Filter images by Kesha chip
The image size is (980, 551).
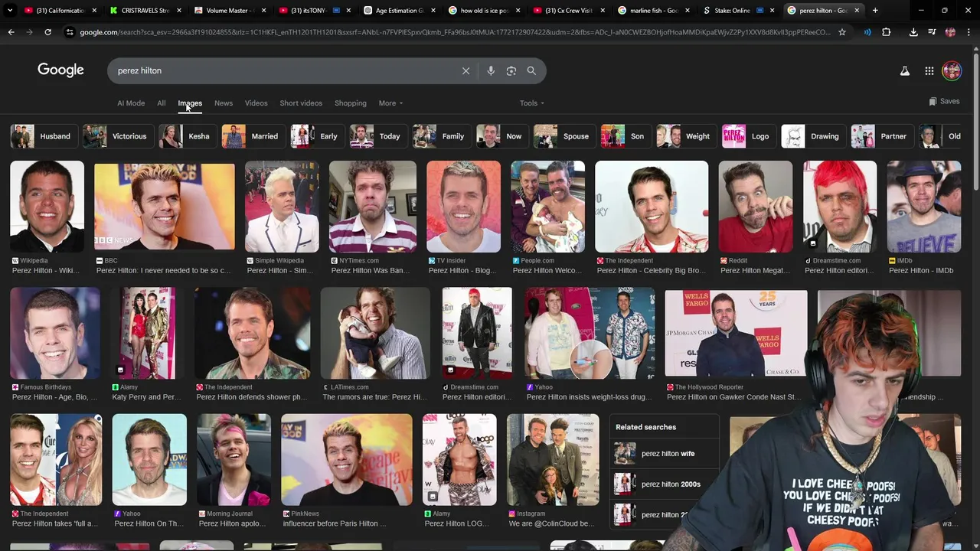click(187, 136)
